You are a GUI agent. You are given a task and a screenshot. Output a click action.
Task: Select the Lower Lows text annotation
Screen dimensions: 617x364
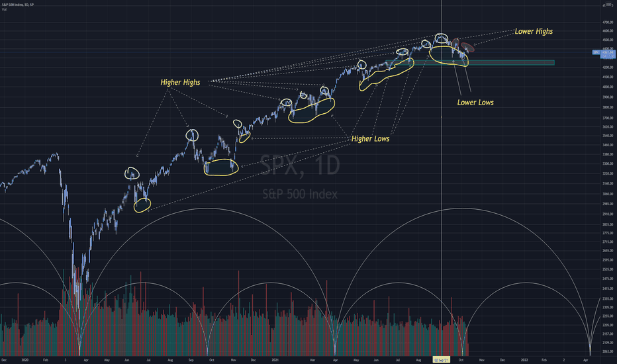475,103
